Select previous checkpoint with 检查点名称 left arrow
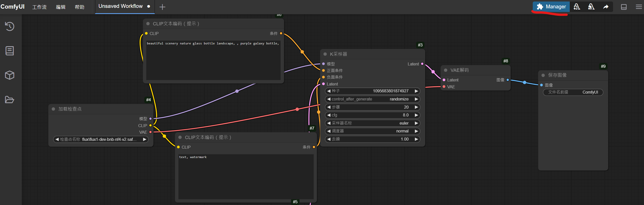 57,139
